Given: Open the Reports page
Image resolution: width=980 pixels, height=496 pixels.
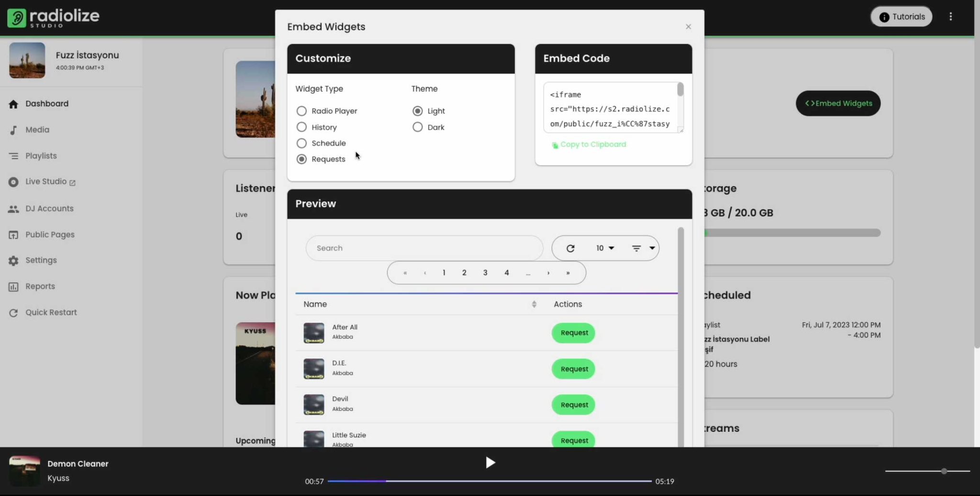Looking at the screenshot, I should tap(40, 286).
